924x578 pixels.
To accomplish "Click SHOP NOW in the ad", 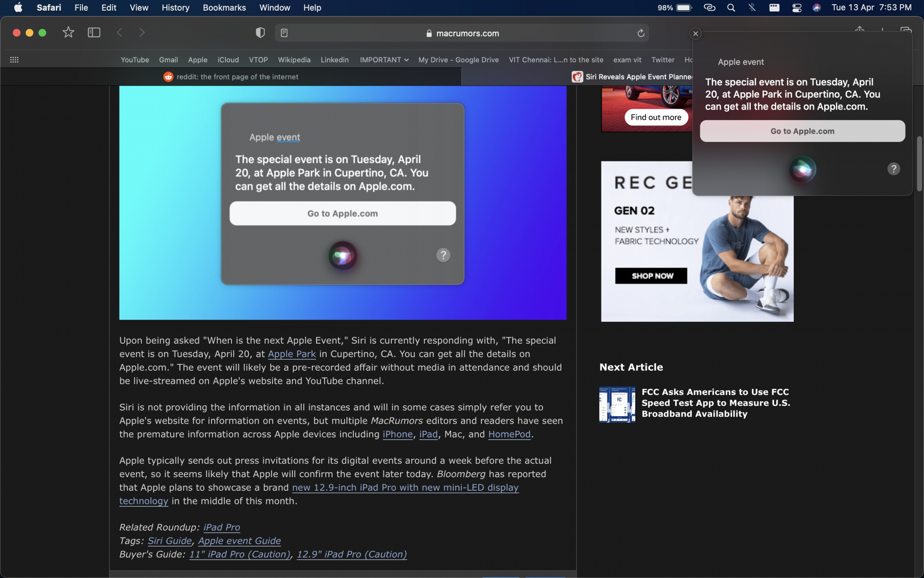I will [651, 276].
